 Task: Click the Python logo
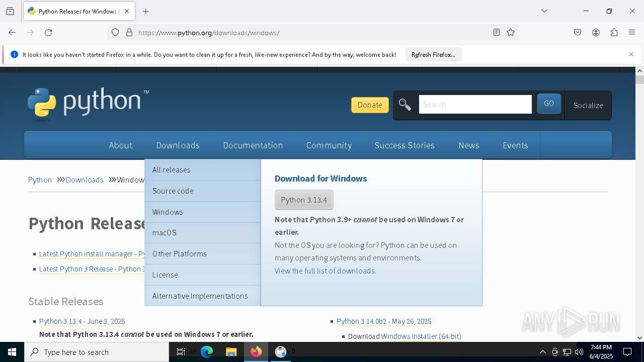pyautogui.click(x=89, y=104)
